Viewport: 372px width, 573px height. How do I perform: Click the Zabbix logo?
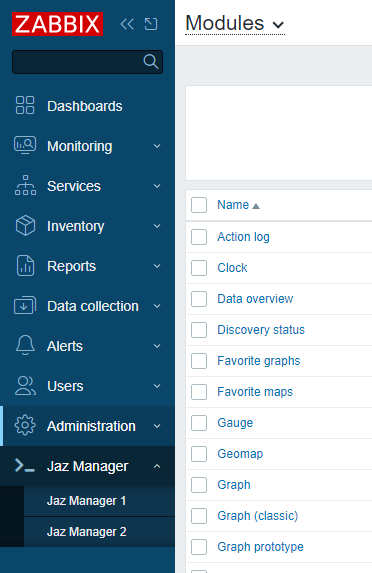[57, 24]
